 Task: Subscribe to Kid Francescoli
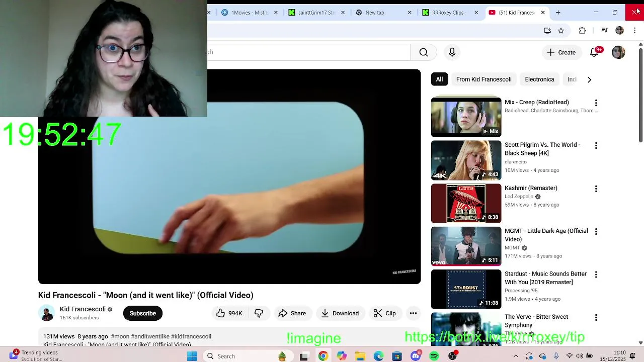[x=143, y=313]
